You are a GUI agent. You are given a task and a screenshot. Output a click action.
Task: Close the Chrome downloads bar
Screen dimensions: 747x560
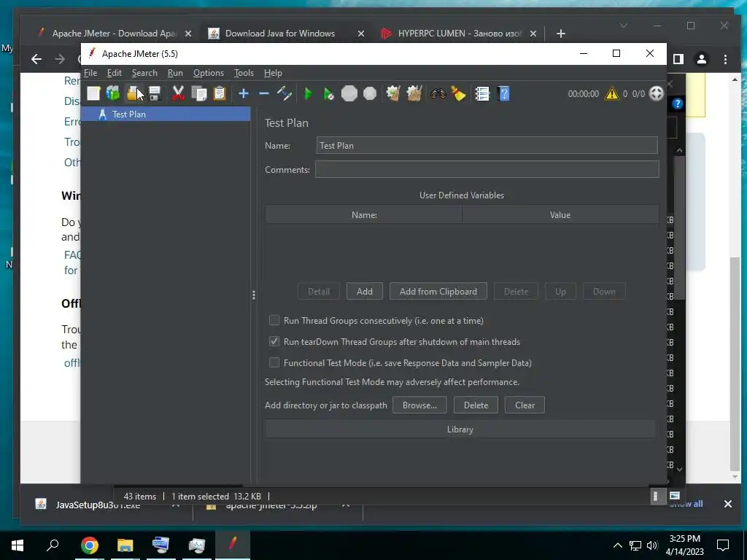(x=727, y=504)
